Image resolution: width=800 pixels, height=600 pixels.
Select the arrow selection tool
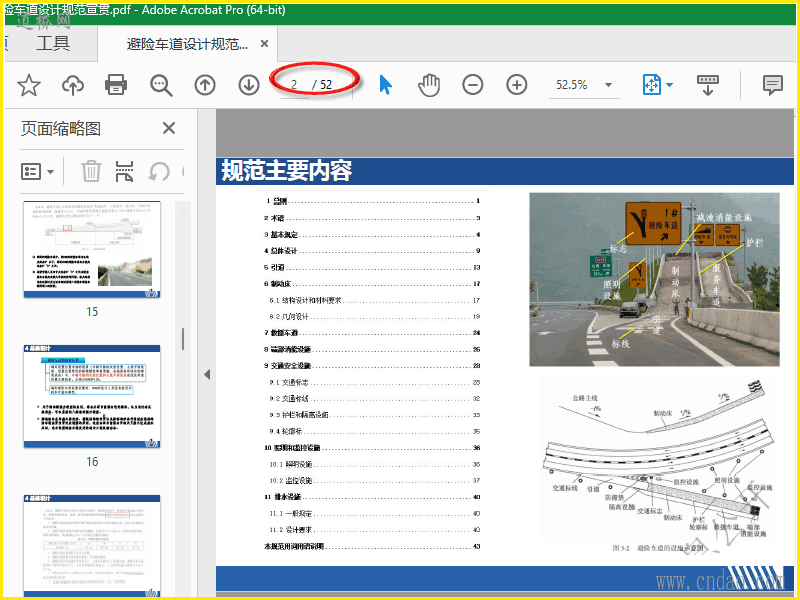(386, 85)
